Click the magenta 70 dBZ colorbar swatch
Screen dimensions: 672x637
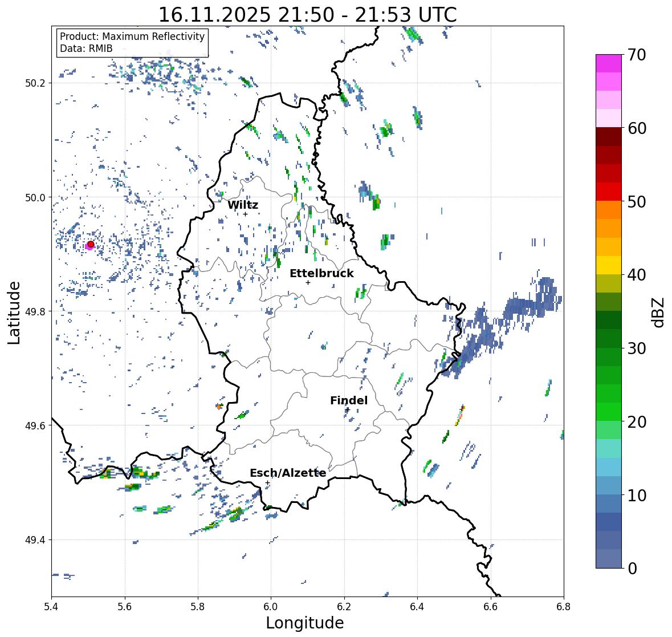pos(609,63)
